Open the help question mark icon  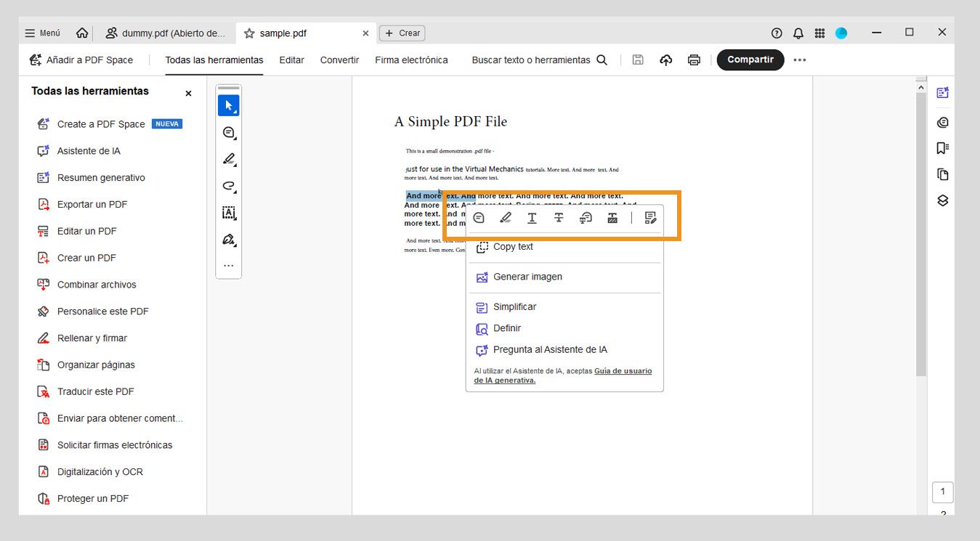pos(777,33)
